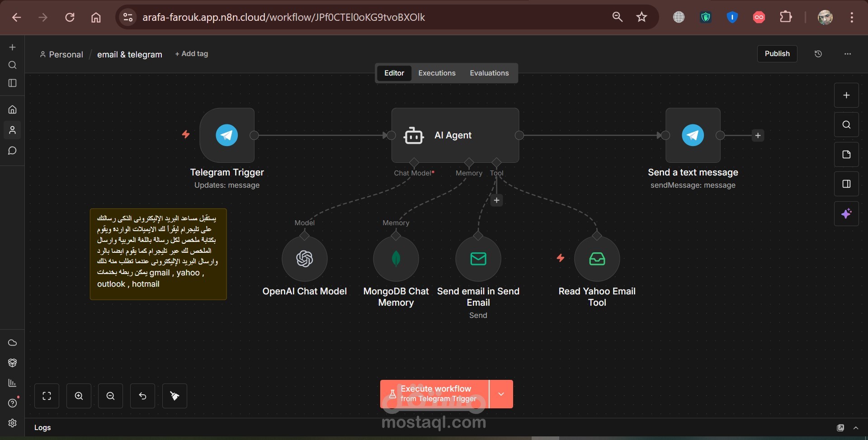The height and width of the screenshot is (440, 868).
Task: Click the plus under the AI Agent Tool connector
Action: click(x=496, y=200)
